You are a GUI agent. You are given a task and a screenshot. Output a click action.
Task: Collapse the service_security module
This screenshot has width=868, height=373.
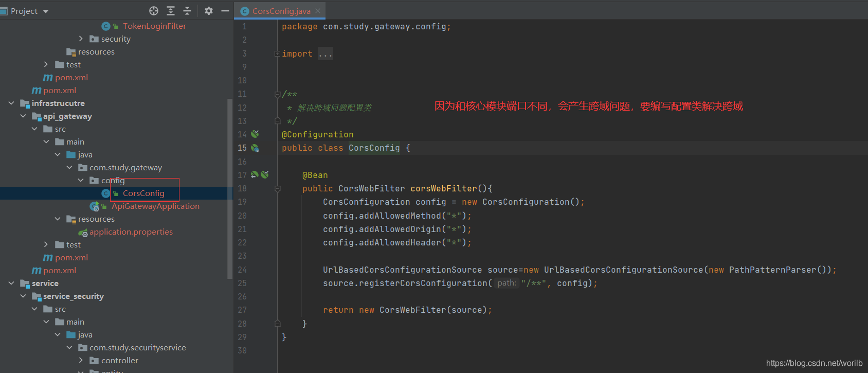(23, 296)
